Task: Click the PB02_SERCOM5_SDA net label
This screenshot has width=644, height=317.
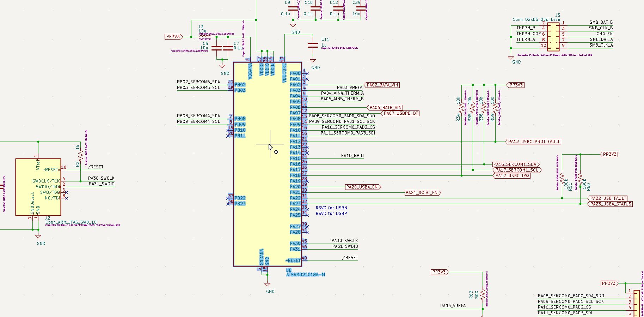Action: (198, 82)
